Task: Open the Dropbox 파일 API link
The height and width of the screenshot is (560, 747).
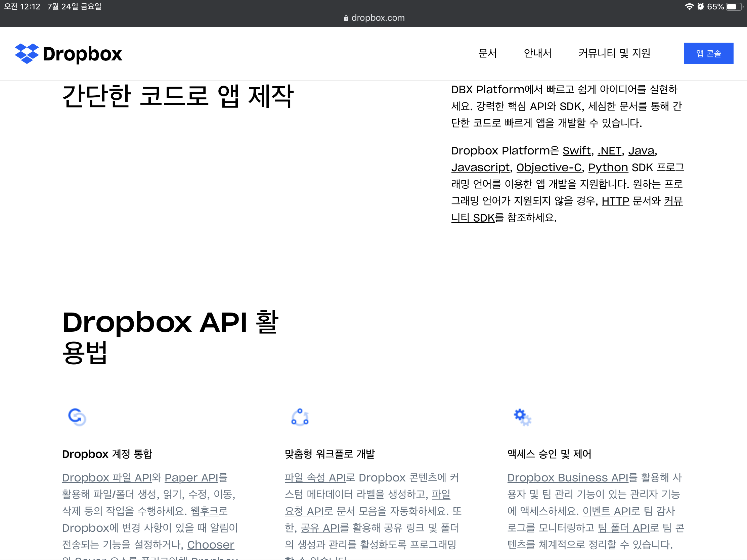Action: tap(107, 478)
